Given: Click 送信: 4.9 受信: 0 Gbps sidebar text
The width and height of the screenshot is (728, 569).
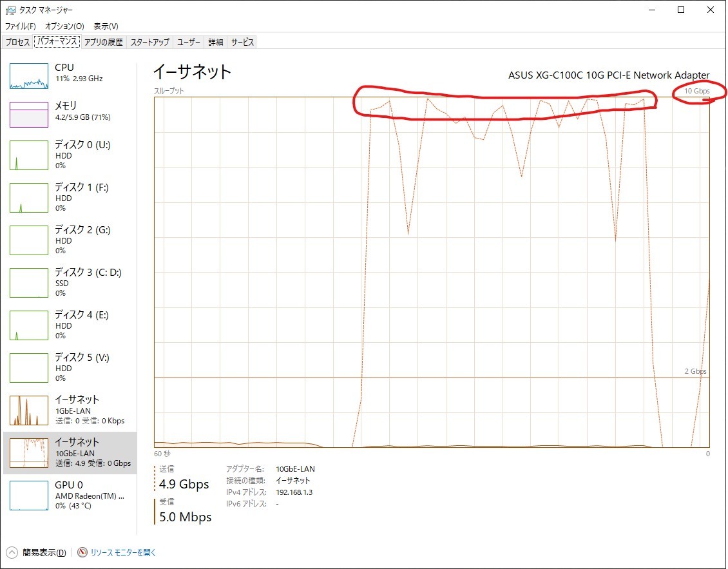Looking at the screenshot, I should coord(93,463).
